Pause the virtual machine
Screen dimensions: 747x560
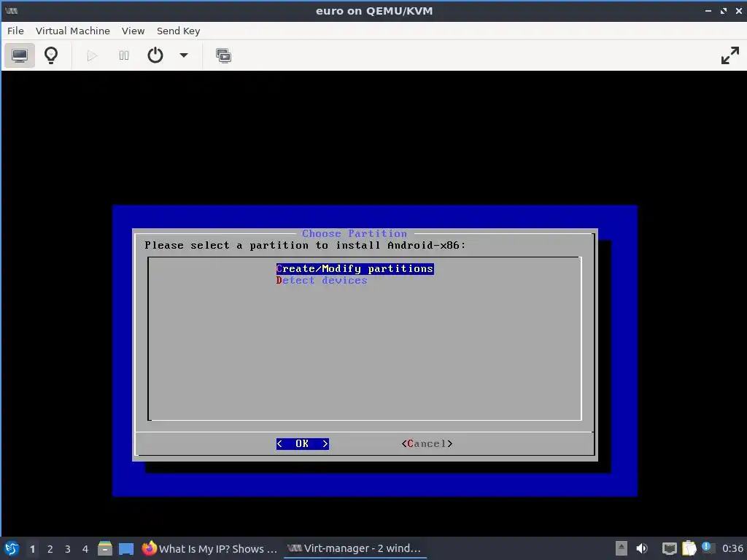pos(124,55)
